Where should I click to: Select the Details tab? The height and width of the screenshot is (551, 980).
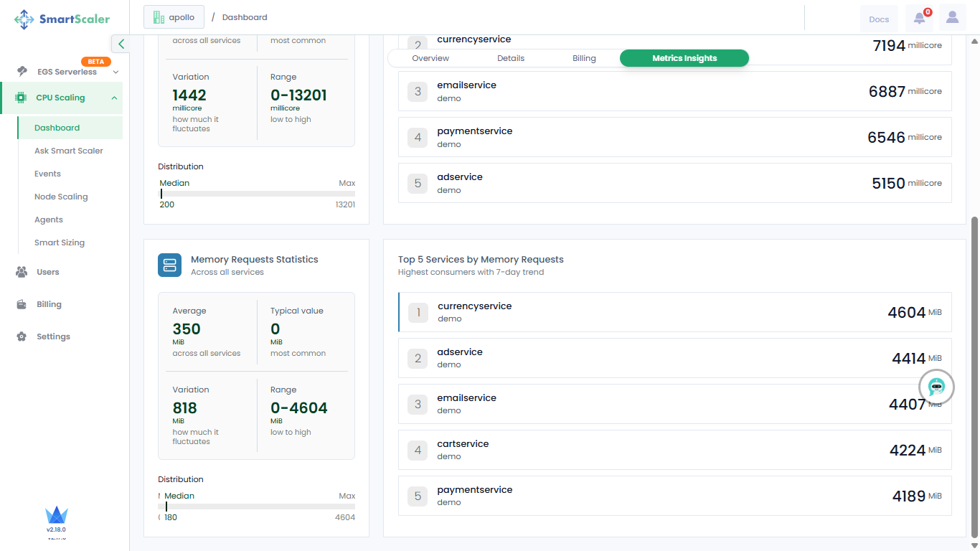point(511,58)
